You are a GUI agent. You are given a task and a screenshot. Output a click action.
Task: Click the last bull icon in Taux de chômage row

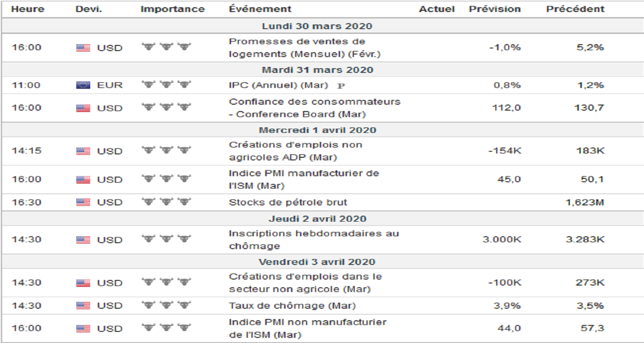(184, 306)
